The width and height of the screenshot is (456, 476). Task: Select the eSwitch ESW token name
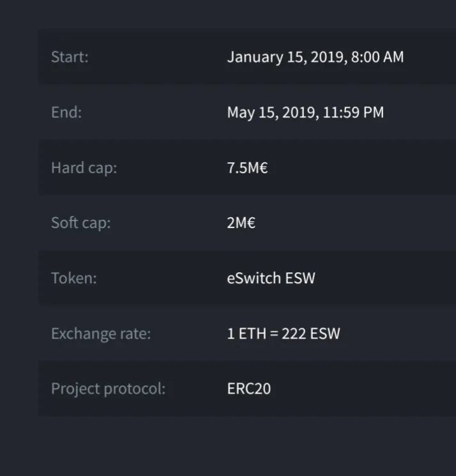click(x=271, y=278)
